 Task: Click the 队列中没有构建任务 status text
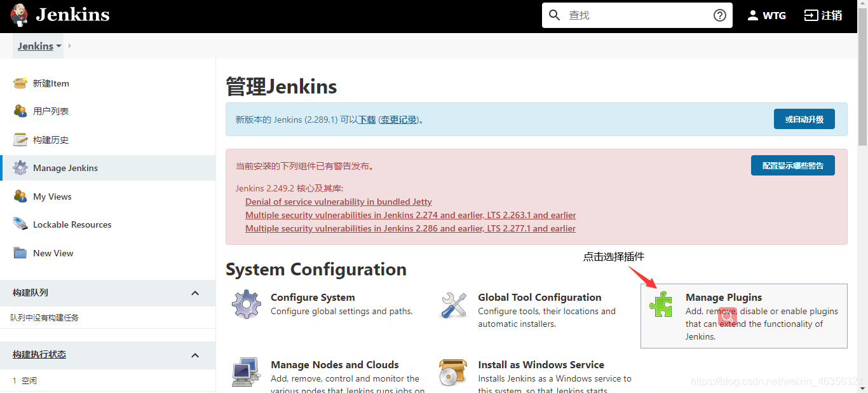(x=44, y=317)
